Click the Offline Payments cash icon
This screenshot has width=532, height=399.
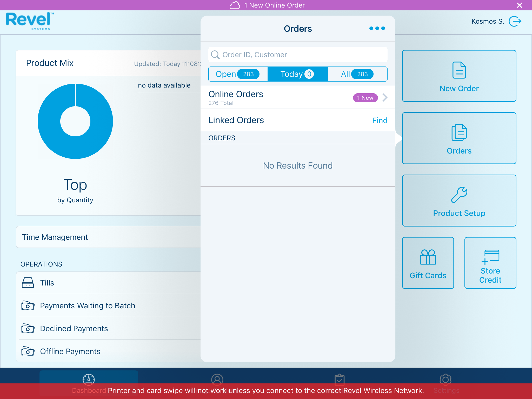click(28, 351)
